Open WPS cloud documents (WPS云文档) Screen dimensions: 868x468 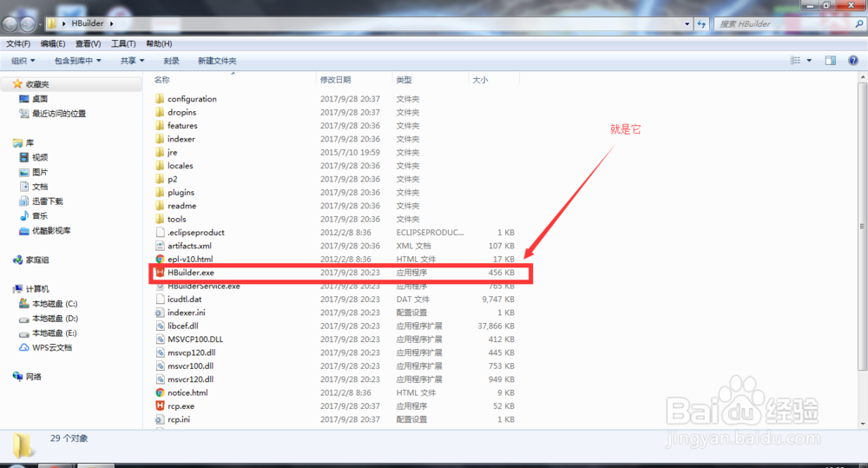[x=45, y=348]
